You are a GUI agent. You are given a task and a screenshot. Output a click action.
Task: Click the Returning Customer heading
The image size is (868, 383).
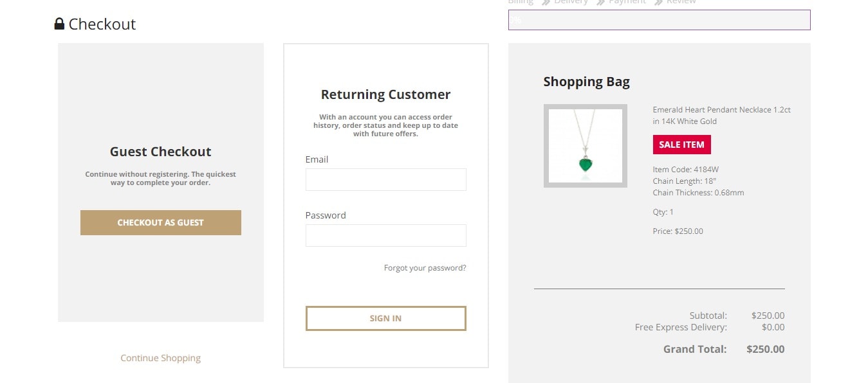click(386, 94)
